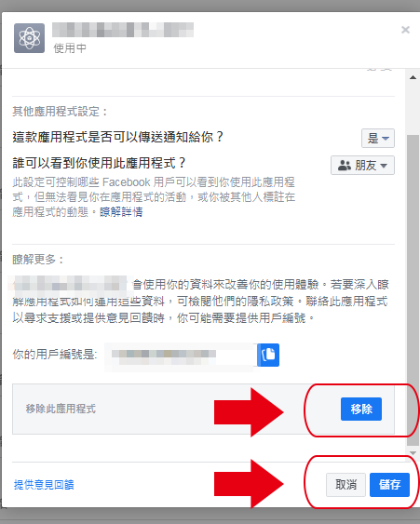
Task: Click the scrollbar down arrow
Action: (x=413, y=453)
